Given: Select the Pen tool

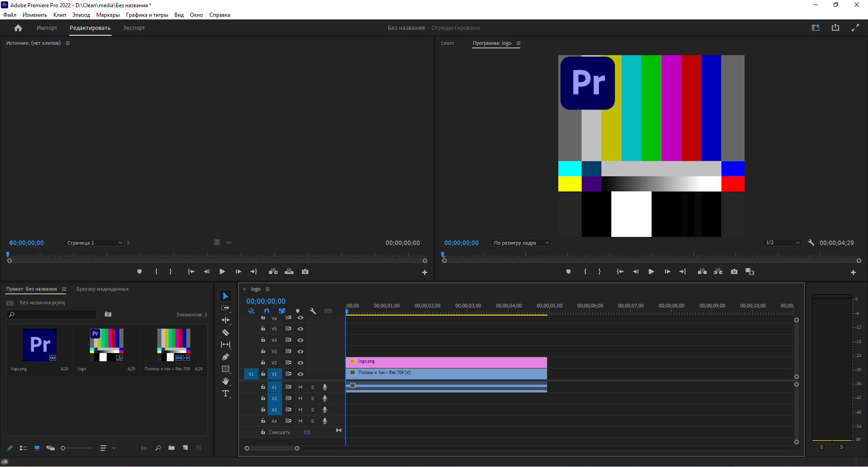Looking at the screenshot, I should click(x=226, y=357).
